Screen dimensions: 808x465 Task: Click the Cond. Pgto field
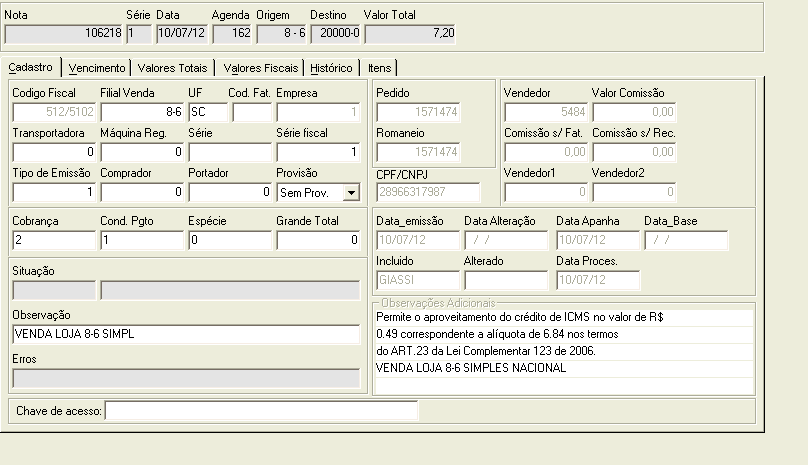pyautogui.click(x=142, y=240)
